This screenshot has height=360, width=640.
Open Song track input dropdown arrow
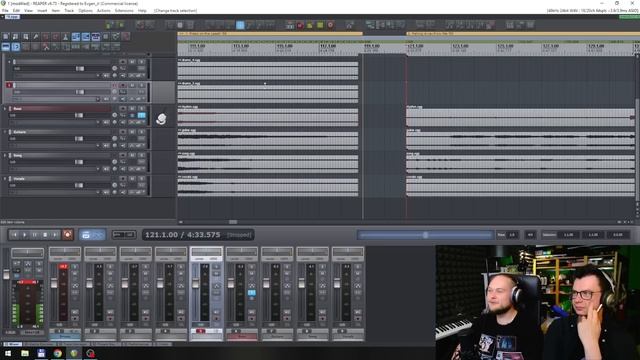(98, 169)
